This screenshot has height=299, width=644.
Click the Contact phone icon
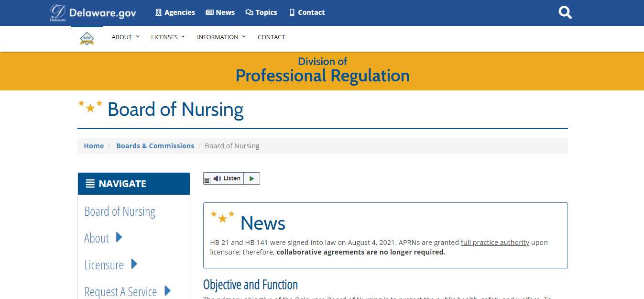pos(291,12)
